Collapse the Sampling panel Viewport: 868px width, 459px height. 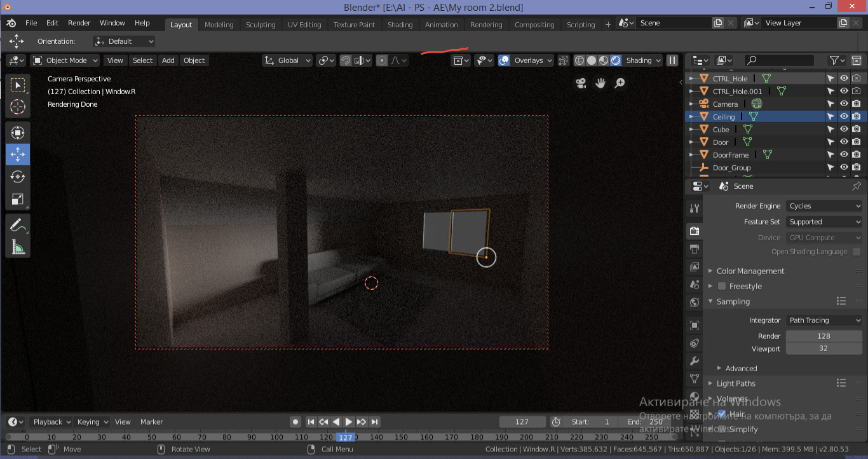(x=710, y=301)
